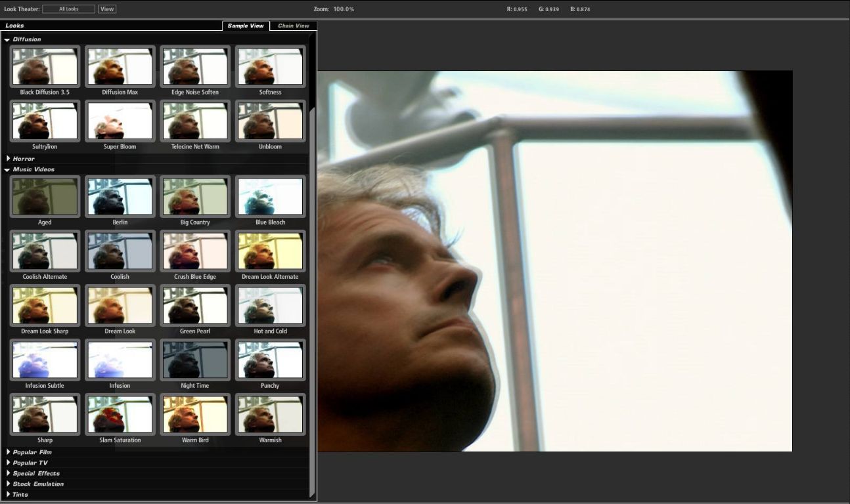Viewport: 850px width, 504px height.
Task: Apply the Black Diffusion 3.5 look
Action: coord(45,66)
